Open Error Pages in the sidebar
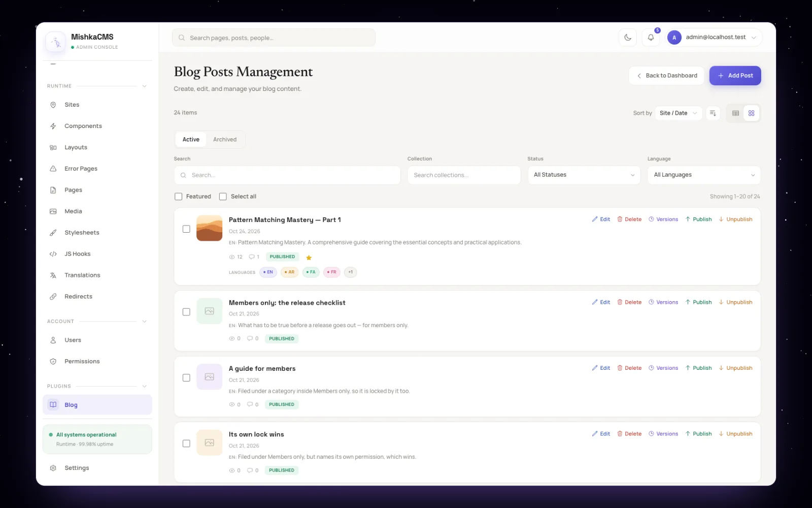This screenshot has width=812, height=508. (x=97, y=169)
